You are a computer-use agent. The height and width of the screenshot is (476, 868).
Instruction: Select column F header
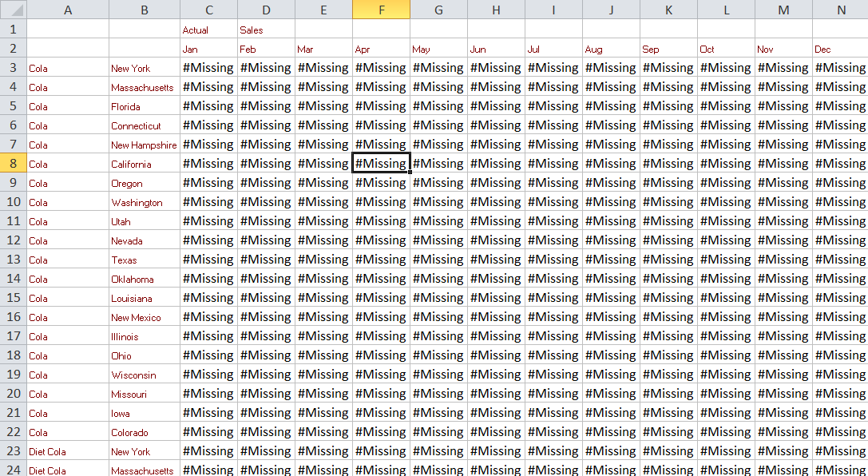pyautogui.click(x=382, y=10)
